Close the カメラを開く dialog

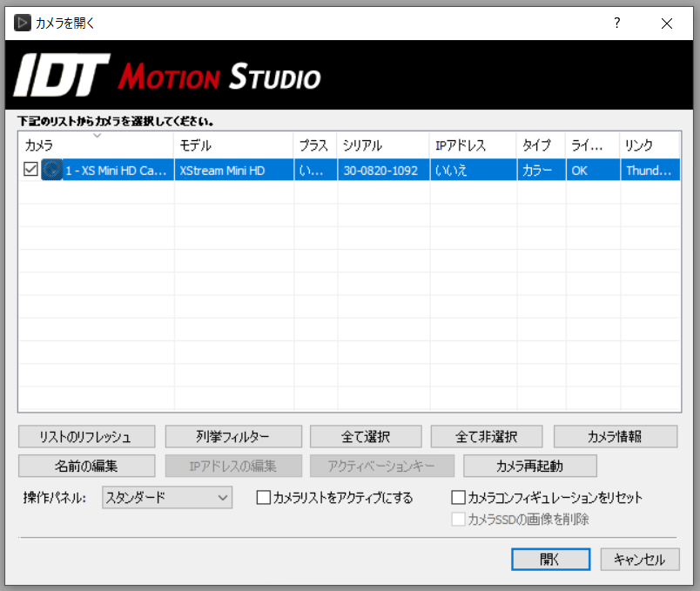click(667, 24)
